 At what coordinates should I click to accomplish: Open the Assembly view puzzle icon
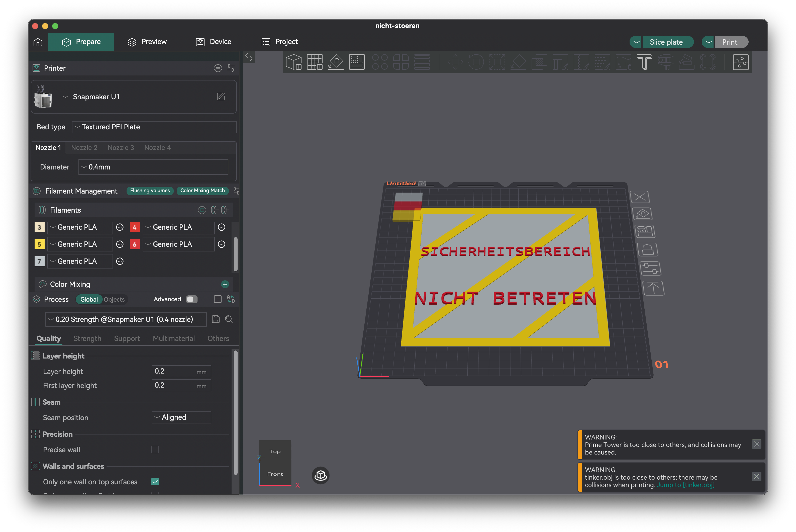click(740, 62)
